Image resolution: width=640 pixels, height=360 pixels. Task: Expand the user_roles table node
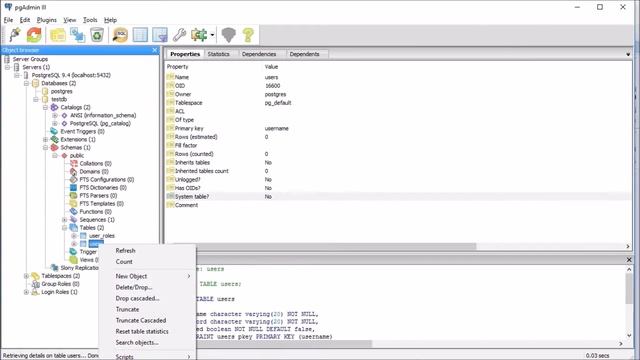[x=74, y=236]
